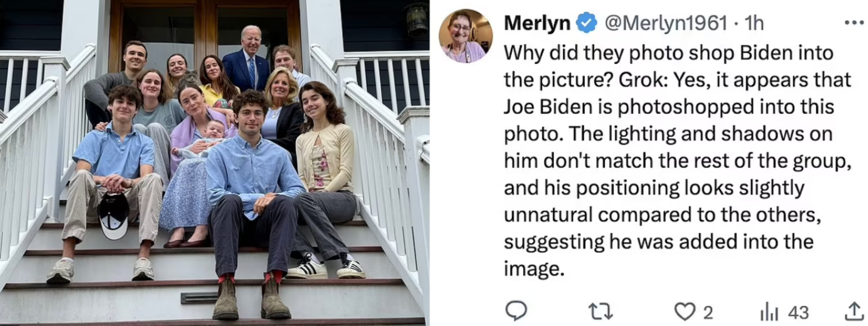Open Merlyn's profile avatar picture
The image size is (868, 326).
(x=465, y=36)
